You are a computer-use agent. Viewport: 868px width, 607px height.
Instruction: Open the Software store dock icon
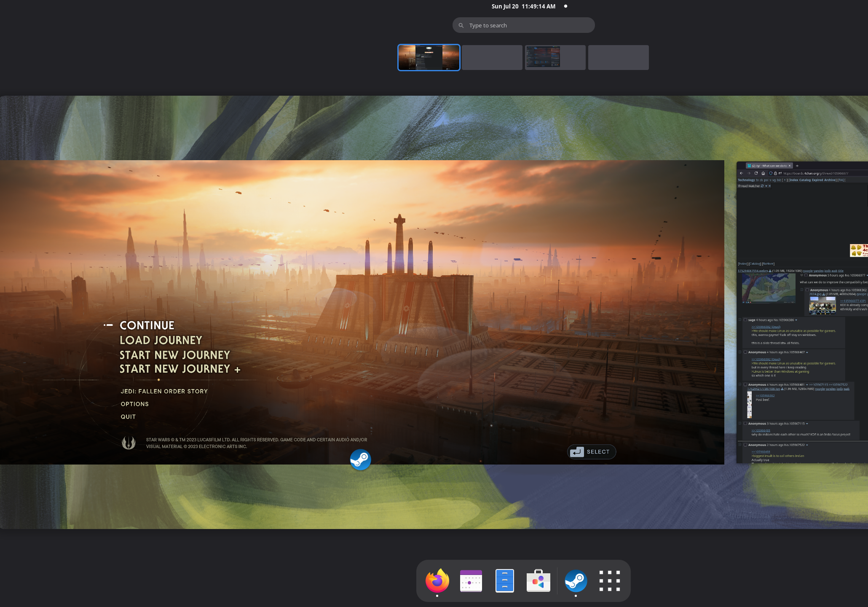pos(538,580)
